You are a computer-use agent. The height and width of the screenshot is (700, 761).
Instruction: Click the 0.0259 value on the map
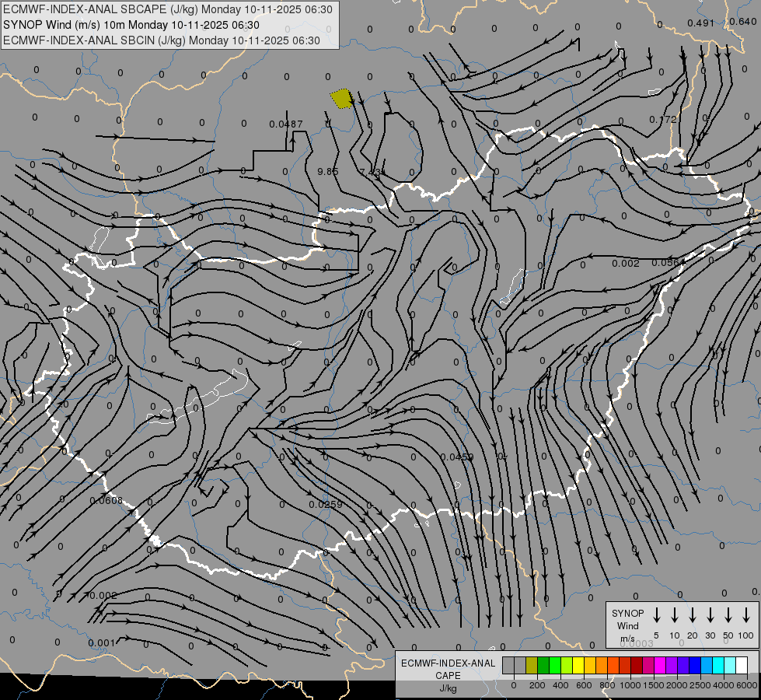click(x=326, y=504)
